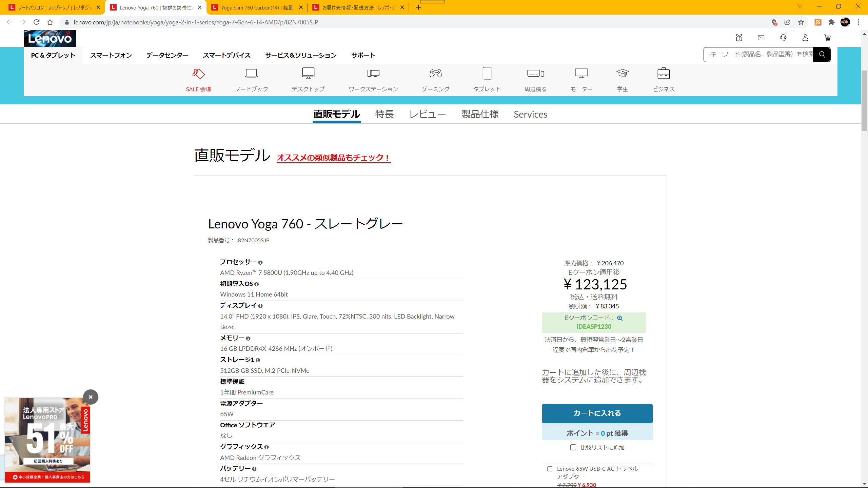Viewport: 868px width, 488px height.
Task: Switch to お届け先情報 browser tab
Action: [358, 7]
